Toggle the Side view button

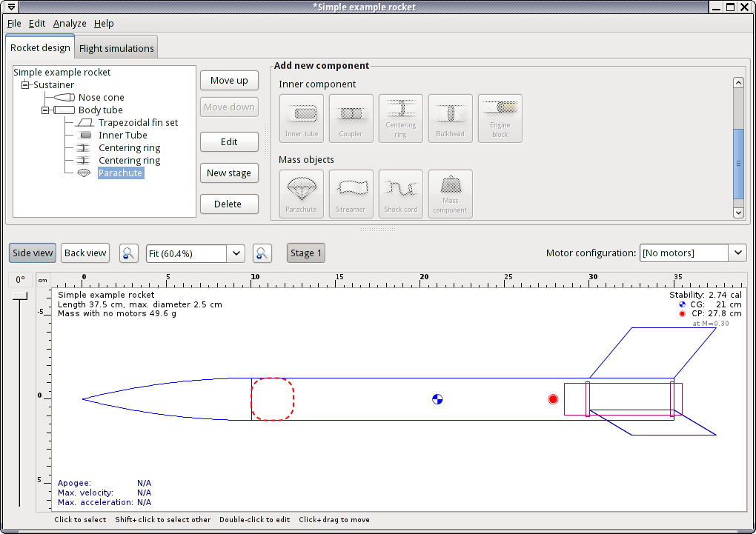33,253
